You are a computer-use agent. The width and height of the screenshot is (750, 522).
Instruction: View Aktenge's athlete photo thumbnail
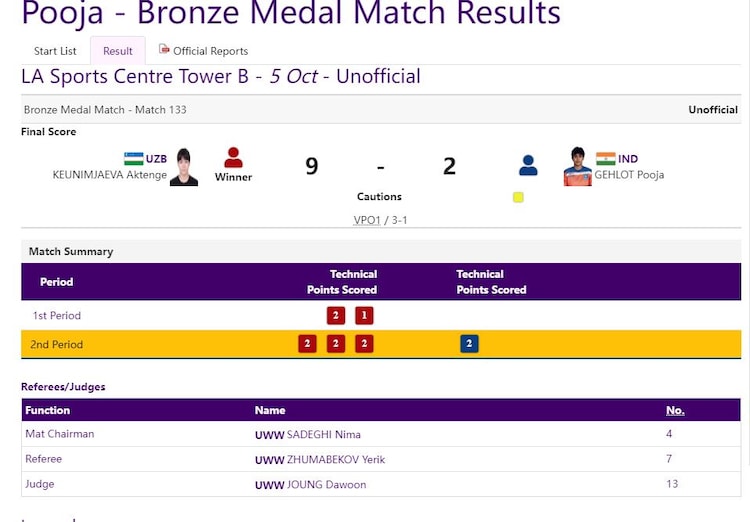coord(183,167)
